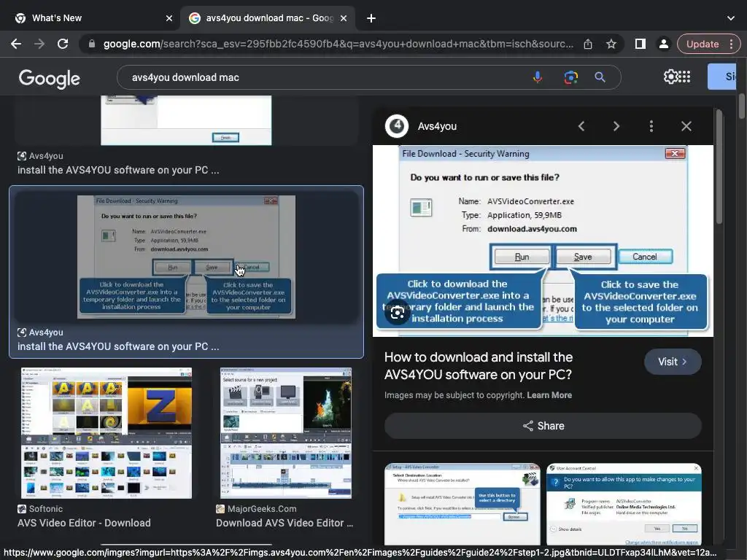The height and width of the screenshot is (560, 747).
Task: Open the 'How to download and install' title
Action: coord(479,366)
